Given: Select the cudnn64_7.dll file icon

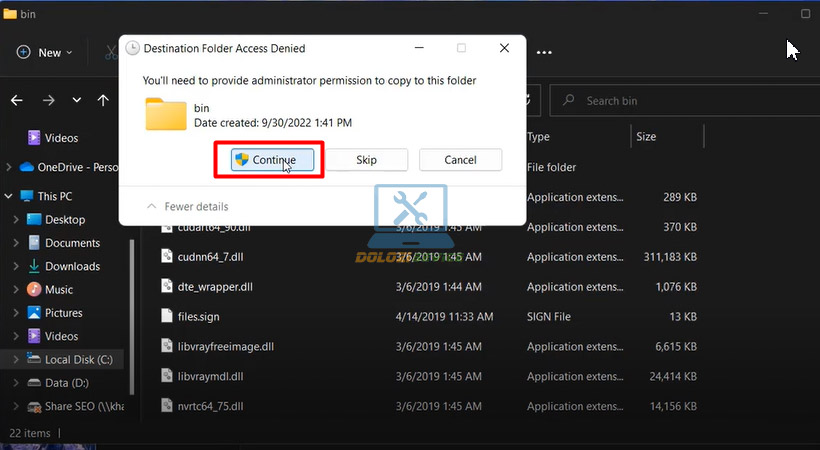Looking at the screenshot, I should point(169,256).
